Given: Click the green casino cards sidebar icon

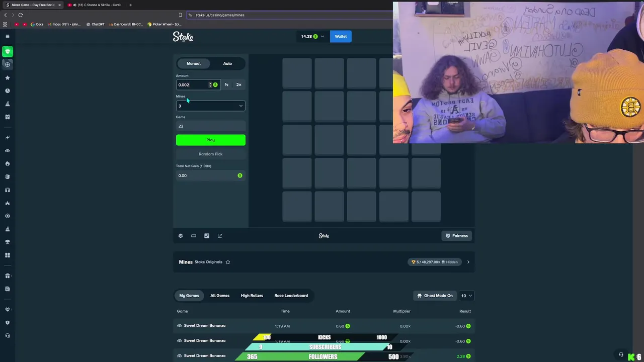Looking at the screenshot, I should click(7, 51).
